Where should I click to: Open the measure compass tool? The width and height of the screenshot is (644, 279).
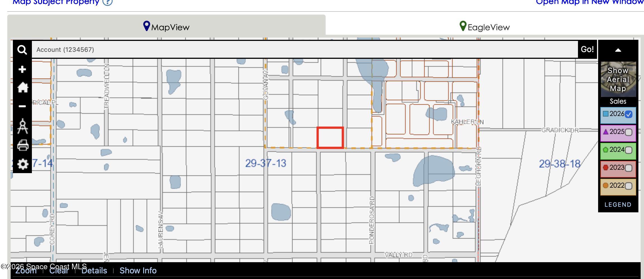coord(22,126)
